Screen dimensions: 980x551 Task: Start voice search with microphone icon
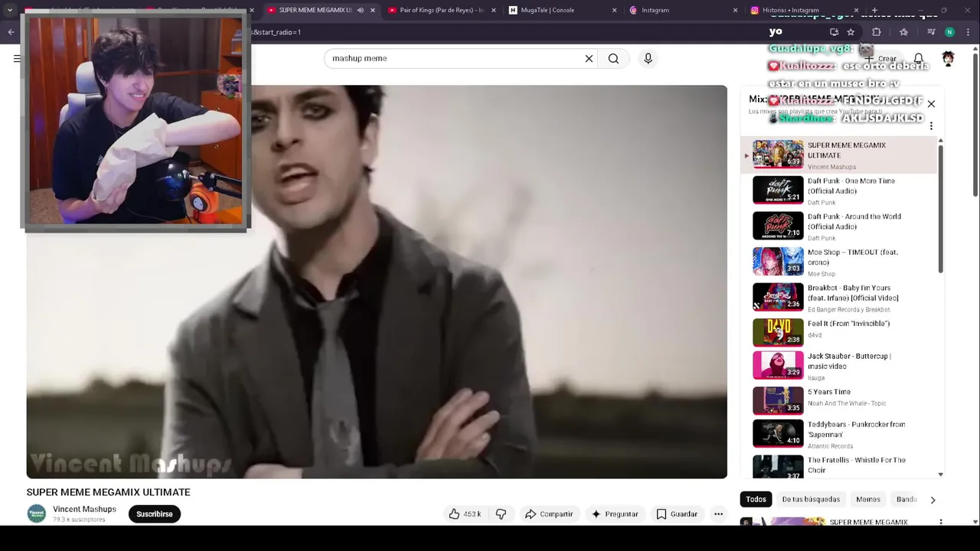pos(648,58)
